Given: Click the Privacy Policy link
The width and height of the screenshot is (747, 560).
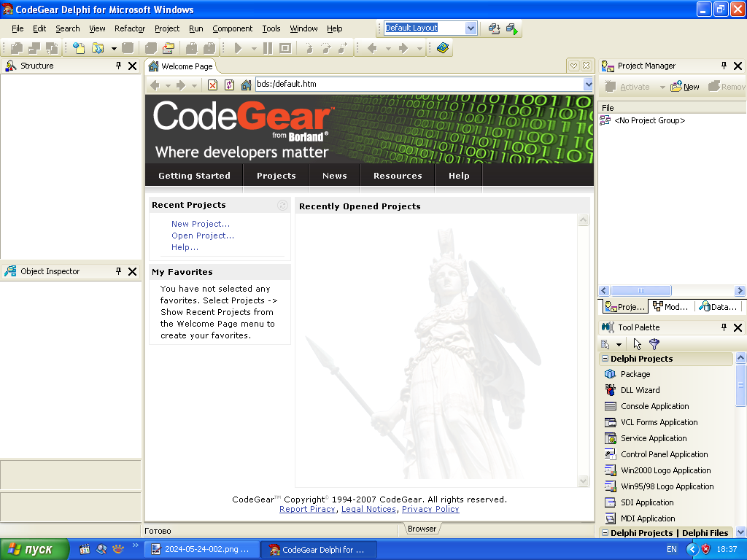Looking at the screenshot, I should click(430, 509).
